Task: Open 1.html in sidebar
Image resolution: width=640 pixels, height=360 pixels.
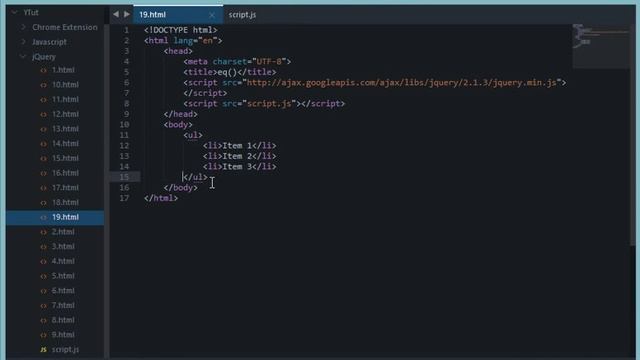Action: click(x=63, y=70)
